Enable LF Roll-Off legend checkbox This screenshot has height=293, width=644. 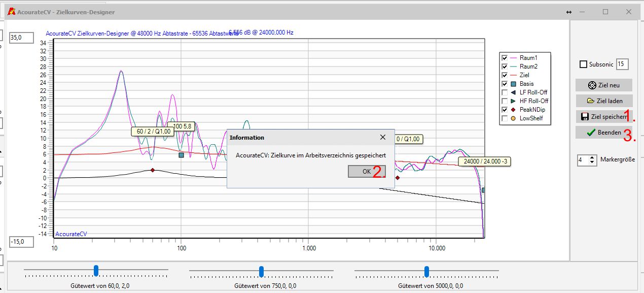click(505, 92)
